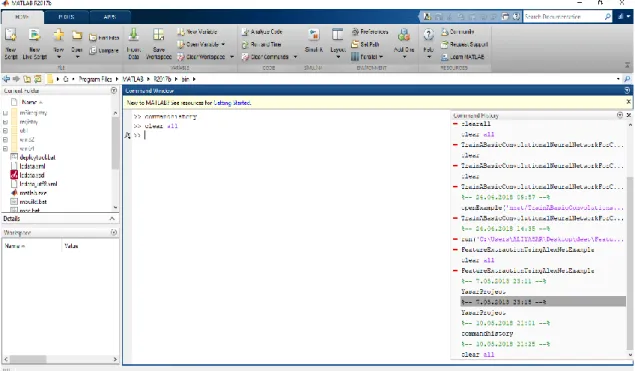Go forward in the folder history
The height and width of the screenshot is (371, 635).
point(16,79)
